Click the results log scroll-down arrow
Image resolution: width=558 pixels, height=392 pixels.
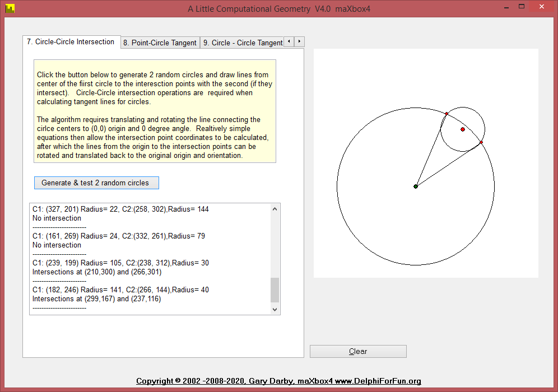point(275,309)
